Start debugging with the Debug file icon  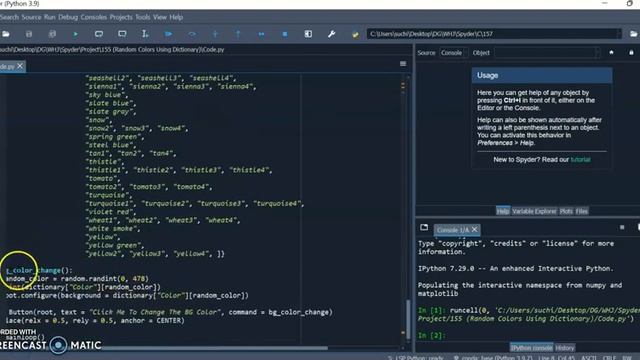point(169,34)
